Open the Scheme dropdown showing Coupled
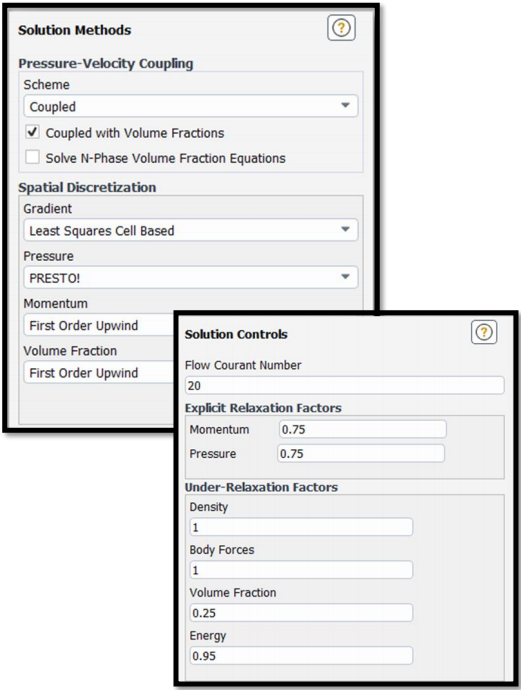521x690 pixels. click(x=191, y=106)
